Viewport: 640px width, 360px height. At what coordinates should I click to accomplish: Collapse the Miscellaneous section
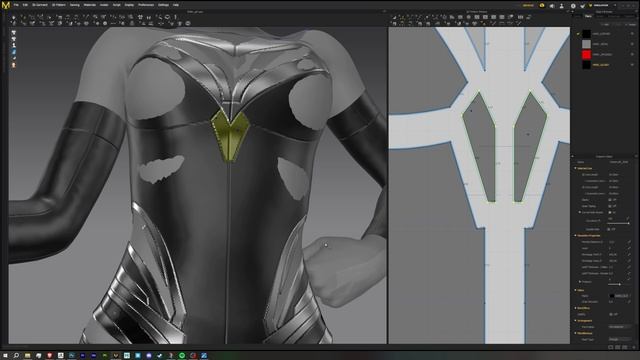(576, 333)
